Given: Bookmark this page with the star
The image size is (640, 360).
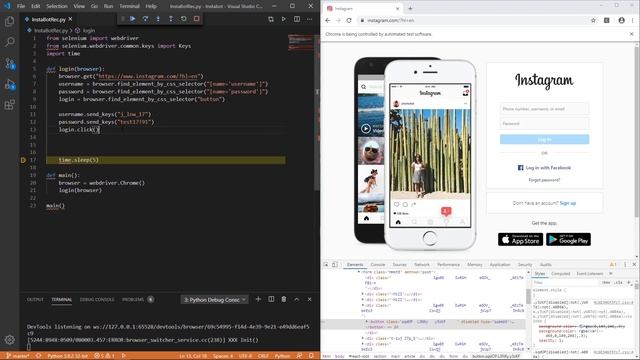Looking at the screenshot, I should [x=593, y=20].
